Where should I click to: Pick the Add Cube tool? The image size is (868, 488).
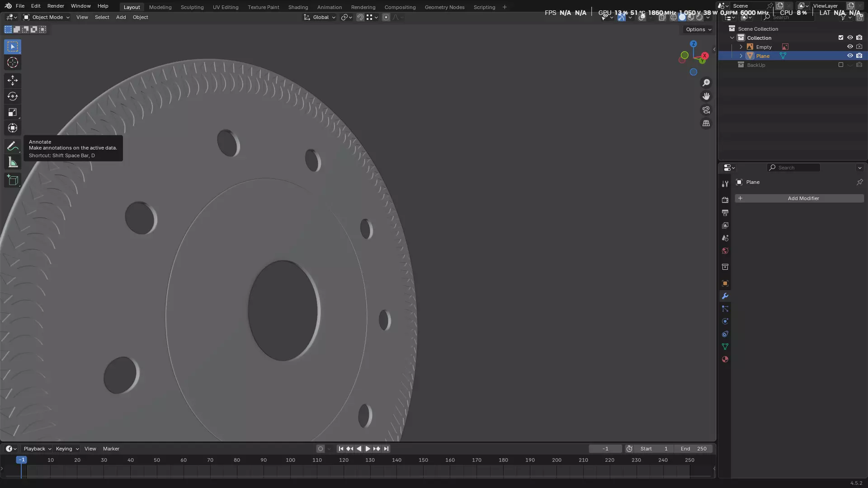[13, 180]
